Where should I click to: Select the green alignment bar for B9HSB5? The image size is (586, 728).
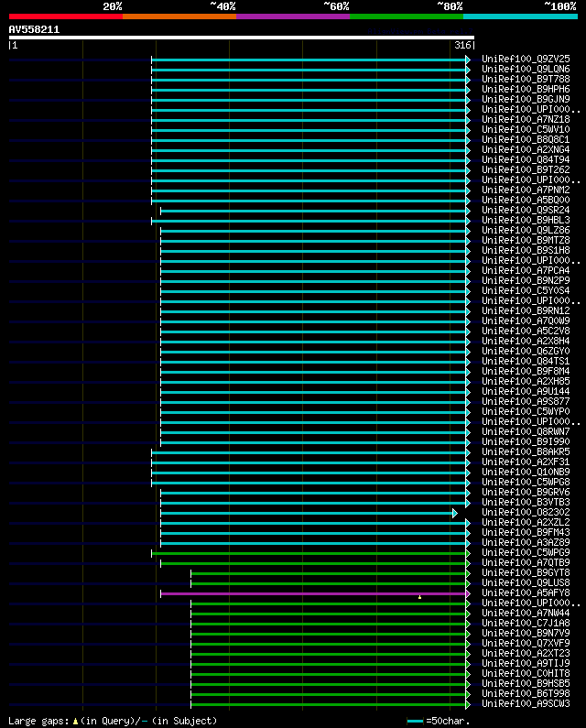[329, 685]
